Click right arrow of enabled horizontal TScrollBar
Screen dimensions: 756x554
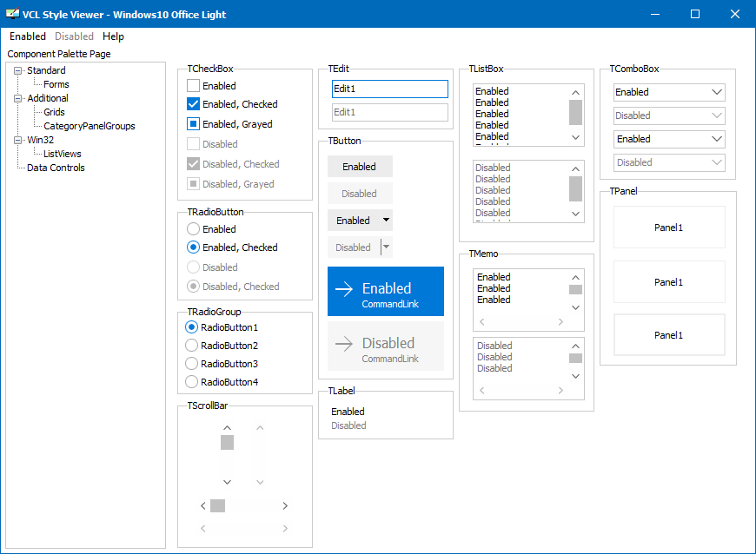point(285,506)
